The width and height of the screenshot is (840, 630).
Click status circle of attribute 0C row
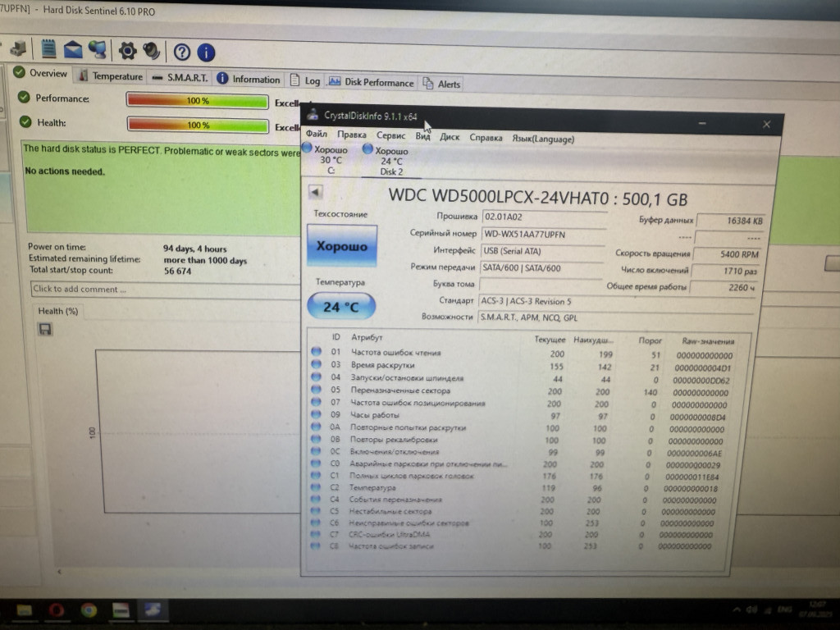click(316, 451)
